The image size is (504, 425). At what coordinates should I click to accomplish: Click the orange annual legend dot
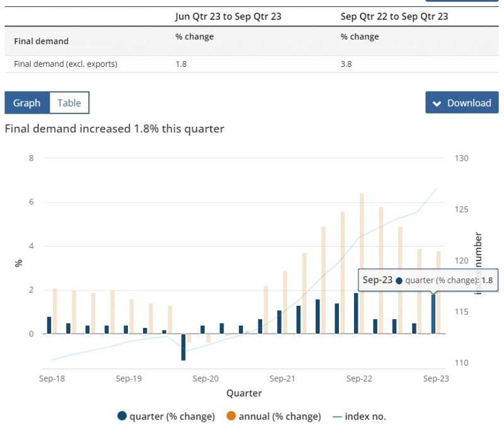(x=230, y=416)
